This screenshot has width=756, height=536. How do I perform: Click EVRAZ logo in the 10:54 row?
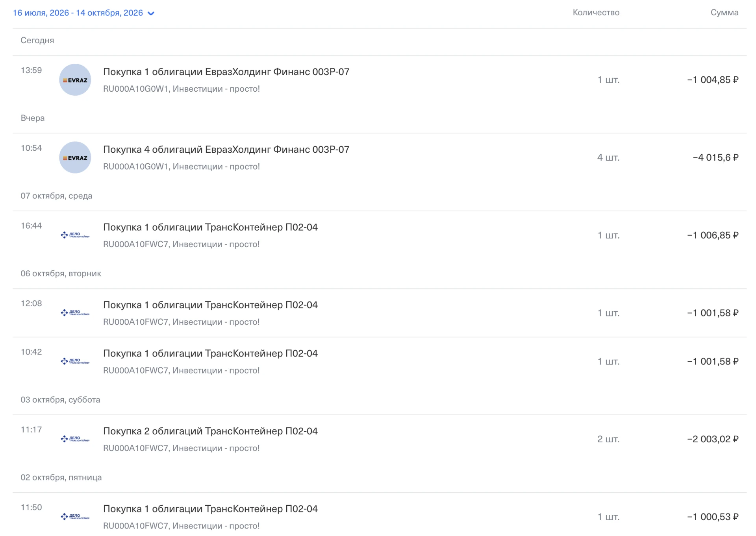click(75, 157)
